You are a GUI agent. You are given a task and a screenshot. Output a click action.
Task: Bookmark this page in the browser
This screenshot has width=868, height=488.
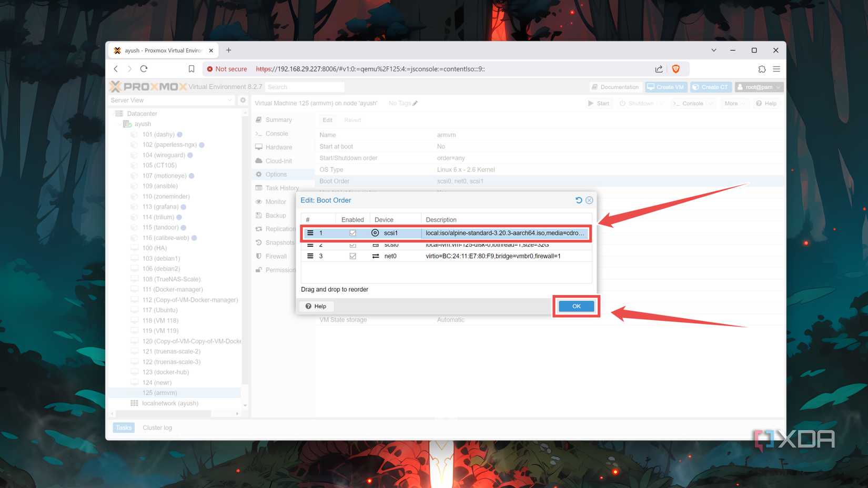point(191,69)
